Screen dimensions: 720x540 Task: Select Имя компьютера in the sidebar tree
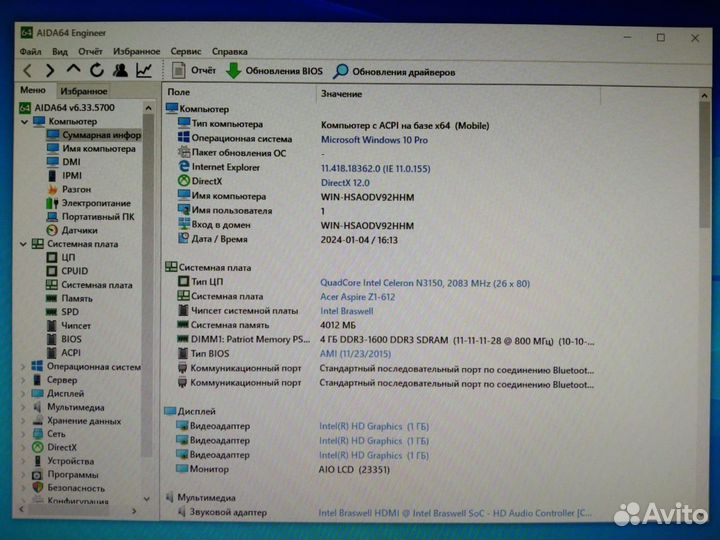[x=91, y=149]
